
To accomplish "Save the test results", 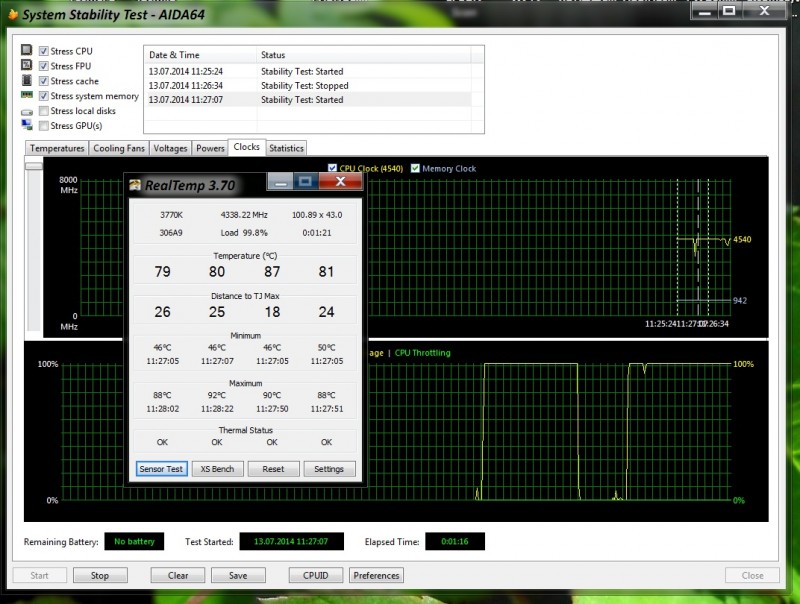I will click(x=238, y=575).
